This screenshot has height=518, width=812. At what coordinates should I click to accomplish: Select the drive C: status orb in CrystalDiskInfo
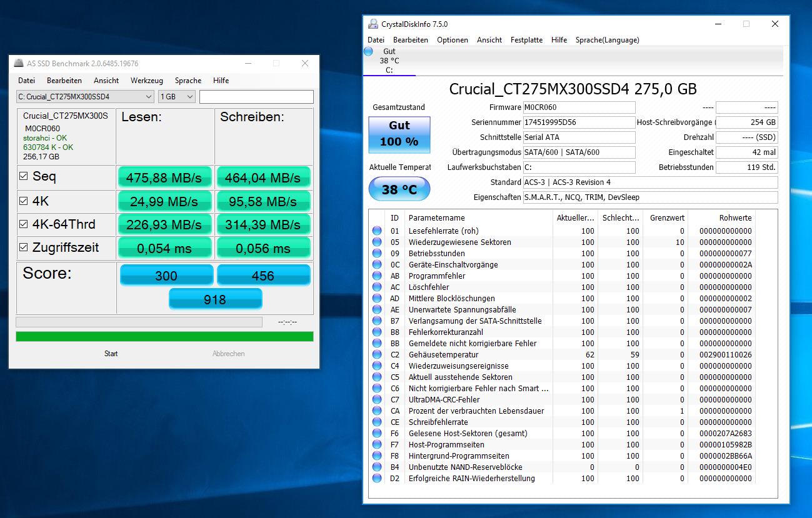pyautogui.click(x=368, y=51)
